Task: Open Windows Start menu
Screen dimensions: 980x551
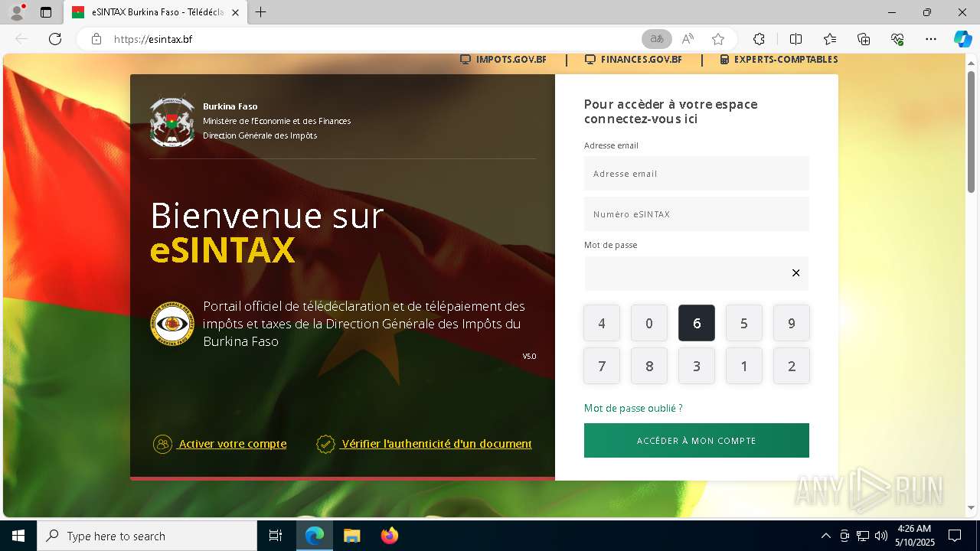Action: click(x=18, y=536)
